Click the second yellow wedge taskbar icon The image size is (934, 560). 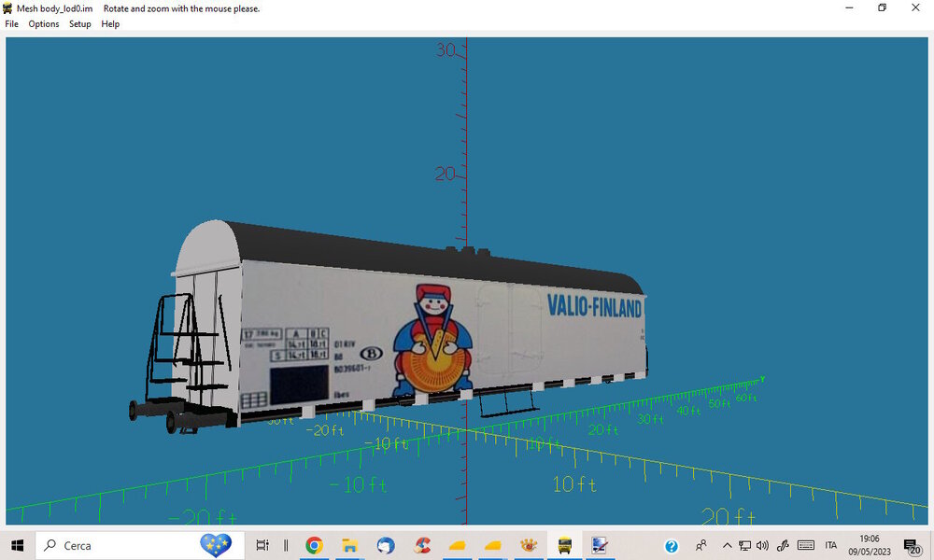click(492, 545)
